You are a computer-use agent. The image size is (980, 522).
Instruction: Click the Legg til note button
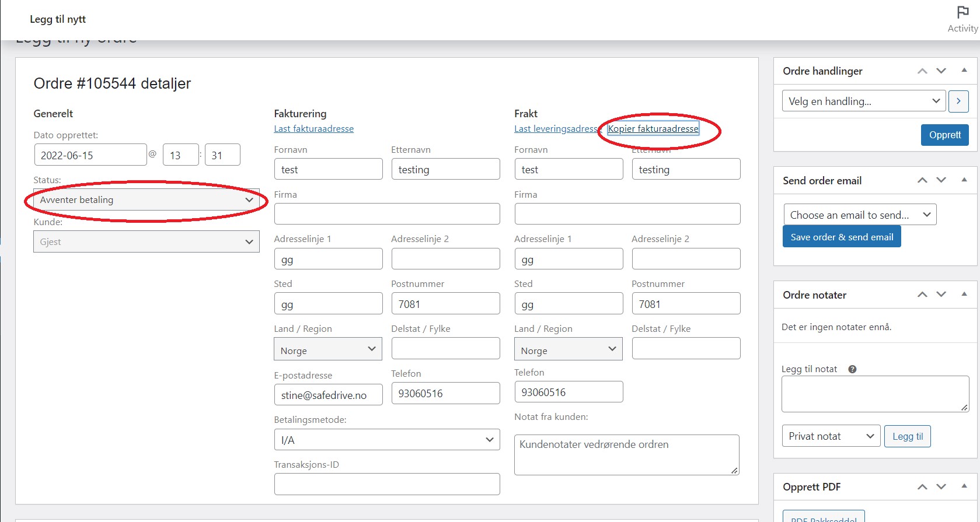(x=907, y=436)
